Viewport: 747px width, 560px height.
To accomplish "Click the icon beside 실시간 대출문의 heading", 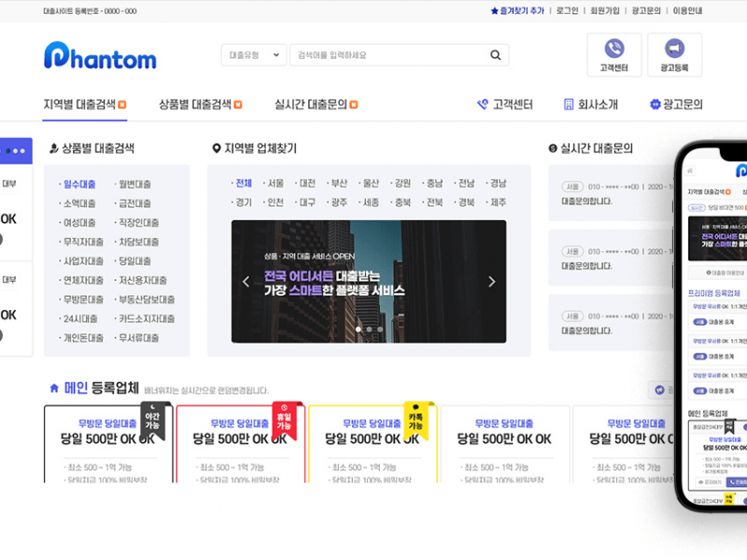I will pyautogui.click(x=553, y=148).
